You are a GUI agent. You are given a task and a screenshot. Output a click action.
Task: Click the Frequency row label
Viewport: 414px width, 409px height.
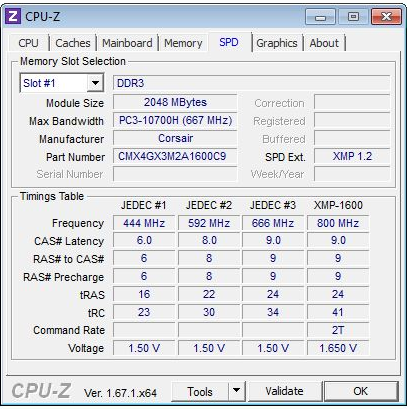pos(78,223)
